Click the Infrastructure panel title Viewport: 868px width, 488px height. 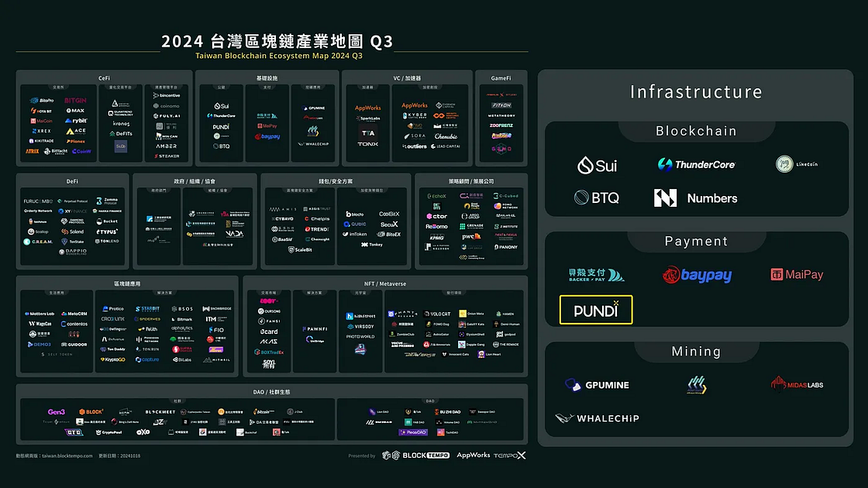(695, 92)
